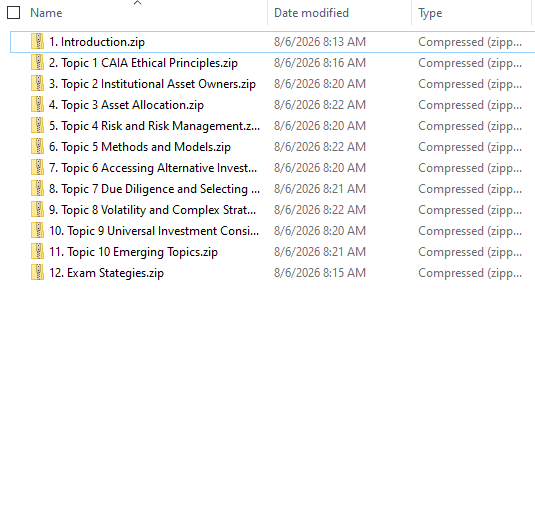Select the 12. Exam Stategies zip icon

coord(38,273)
